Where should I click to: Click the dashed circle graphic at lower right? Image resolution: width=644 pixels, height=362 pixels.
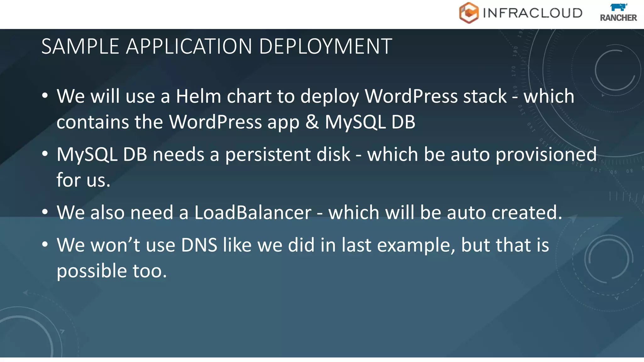(608, 260)
